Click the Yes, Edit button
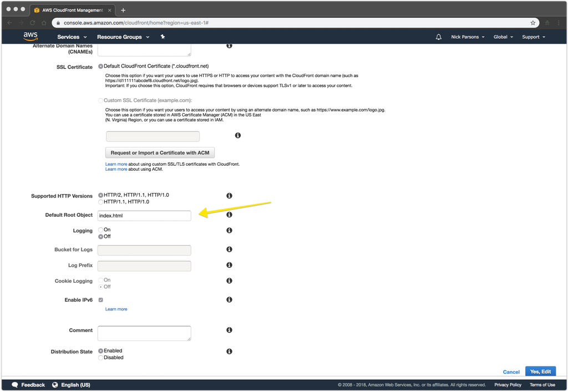The image size is (568, 392). pos(540,371)
